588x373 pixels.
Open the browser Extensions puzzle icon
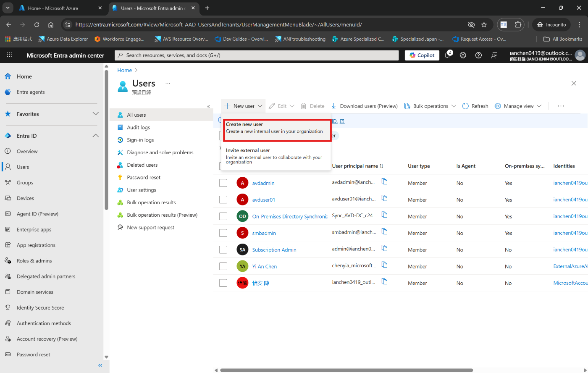[x=518, y=25]
